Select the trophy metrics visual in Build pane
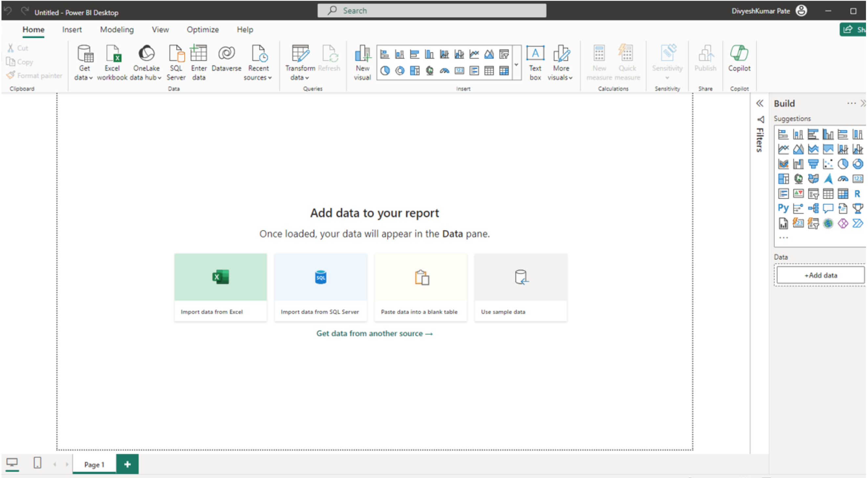The image size is (868, 478). click(857, 208)
